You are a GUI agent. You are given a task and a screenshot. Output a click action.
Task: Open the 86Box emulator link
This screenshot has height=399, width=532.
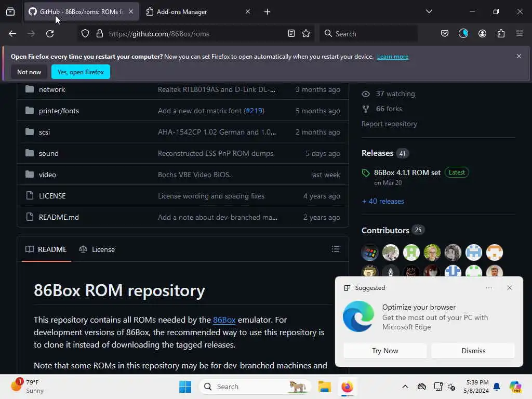[224, 320]
